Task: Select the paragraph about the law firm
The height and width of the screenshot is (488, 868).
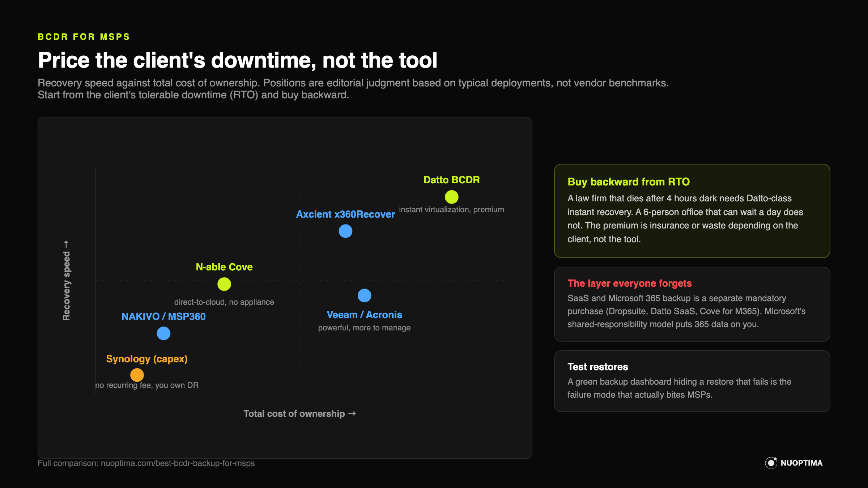Action: point(685,219)
